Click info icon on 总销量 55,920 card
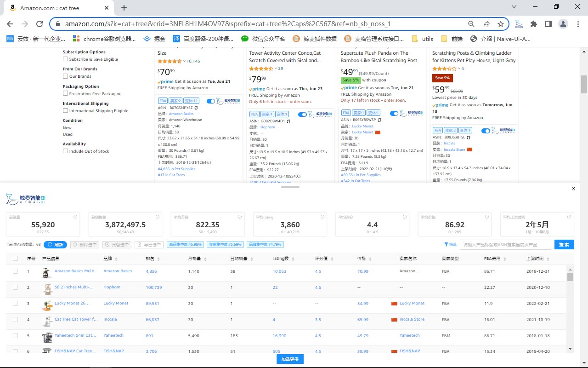 coord(75,217)
